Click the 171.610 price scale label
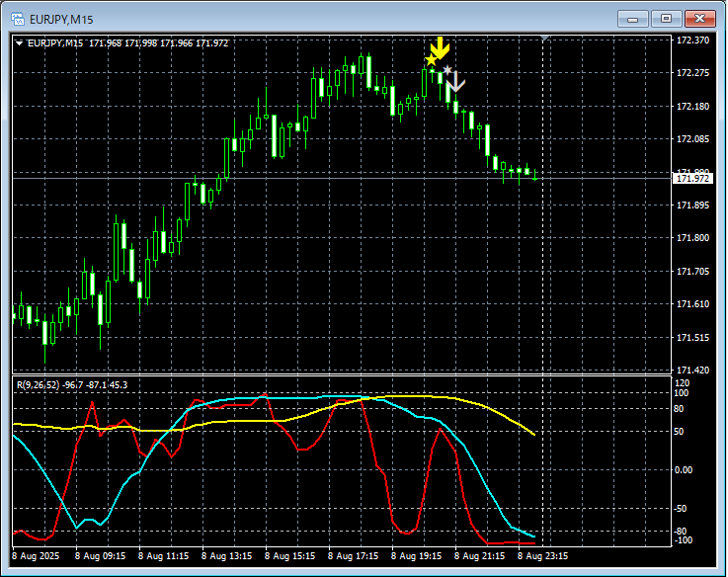 [692, 304]
